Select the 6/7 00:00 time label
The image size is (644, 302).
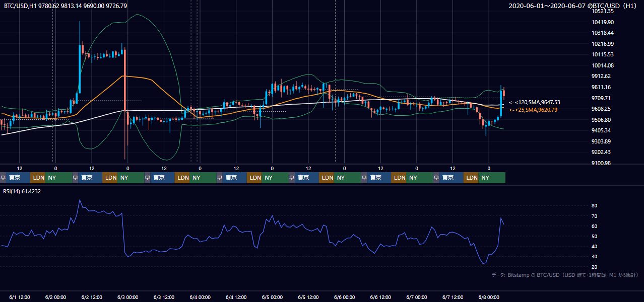point(417,297)
